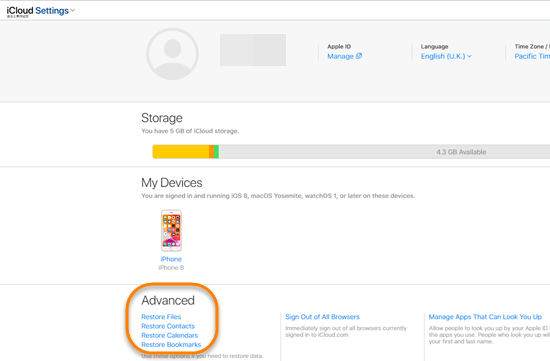Open Manage Apps That Can Look You Up
This screenshot has height=361, width=550.
coord(485,317)
